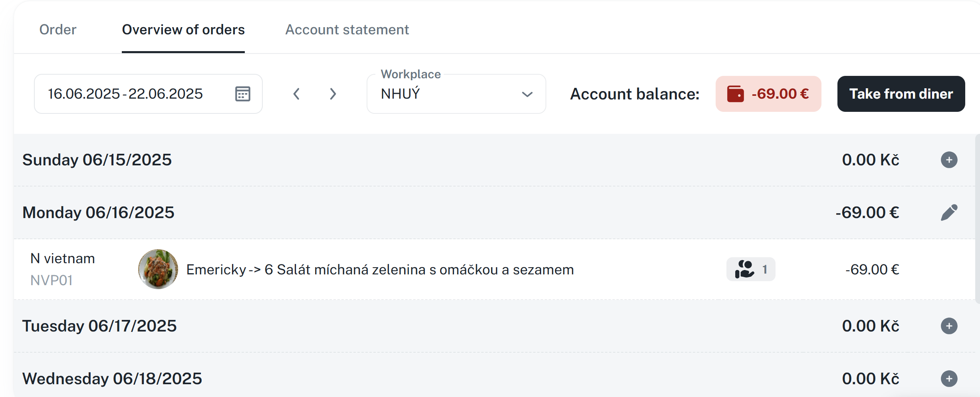Expand the Workplace dropdown chevron
This screenshot has height=397, width=980.
coord(527,94)
